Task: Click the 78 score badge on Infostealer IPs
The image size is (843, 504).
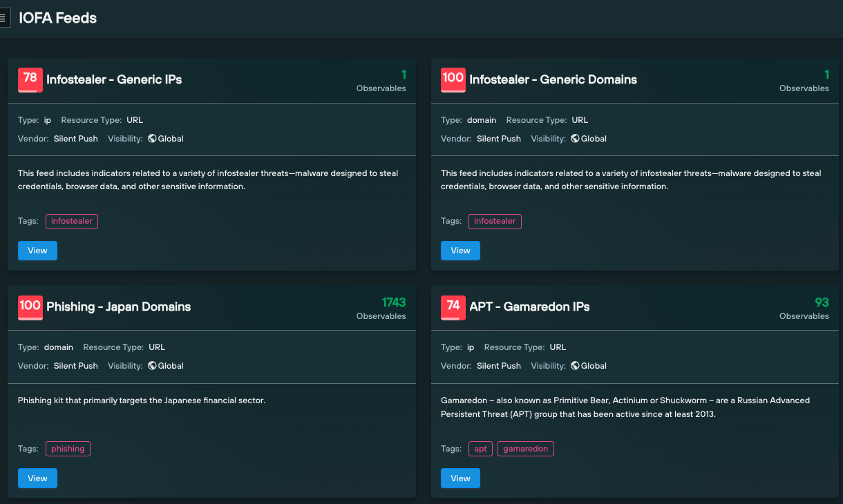Action: [x=30, y=79]
